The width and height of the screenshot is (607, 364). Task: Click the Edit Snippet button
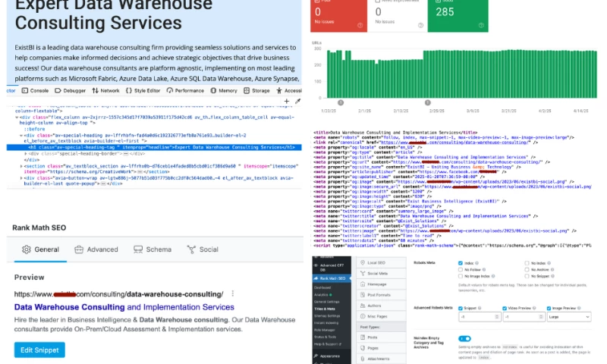point(39,349)
